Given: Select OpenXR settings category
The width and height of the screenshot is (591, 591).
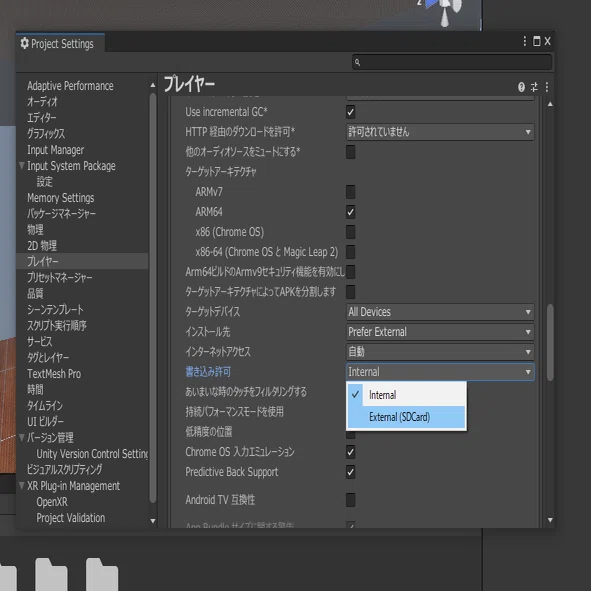Looking at the screenshot, I should tap(52, 502).
